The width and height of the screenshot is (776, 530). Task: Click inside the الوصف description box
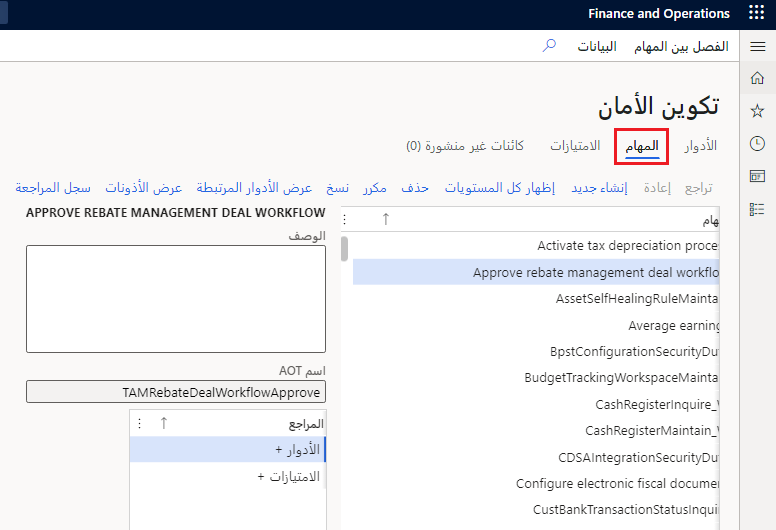[176, 299]
